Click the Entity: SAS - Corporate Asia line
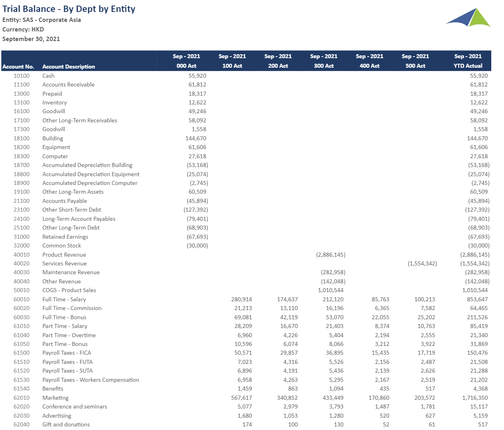Image resolution: width=504 pixels, height=430 pixels. pos(41,20)
